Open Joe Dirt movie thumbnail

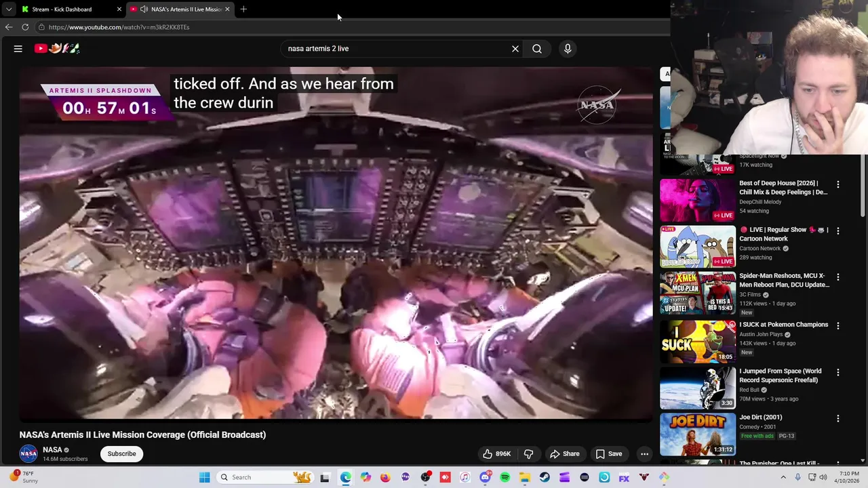[x=698, y=434]
